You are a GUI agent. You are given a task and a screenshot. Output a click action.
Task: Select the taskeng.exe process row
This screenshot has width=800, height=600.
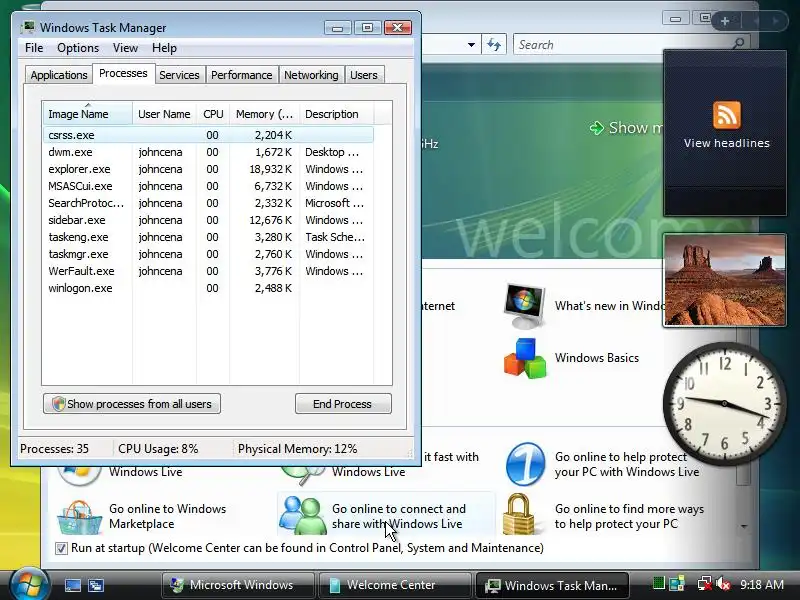point(208,237)
